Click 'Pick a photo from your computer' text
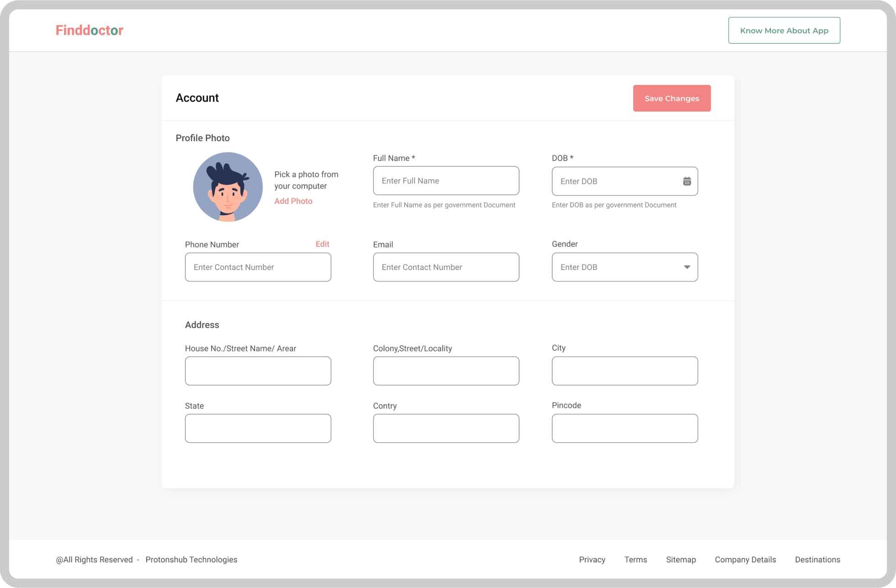The width and height of the screenshot is (896, 588). coord(306,180)
